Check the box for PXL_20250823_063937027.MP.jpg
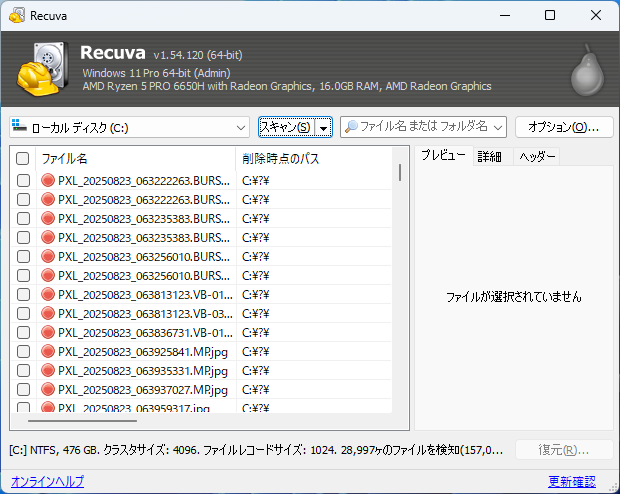 (x=23, y=390)
